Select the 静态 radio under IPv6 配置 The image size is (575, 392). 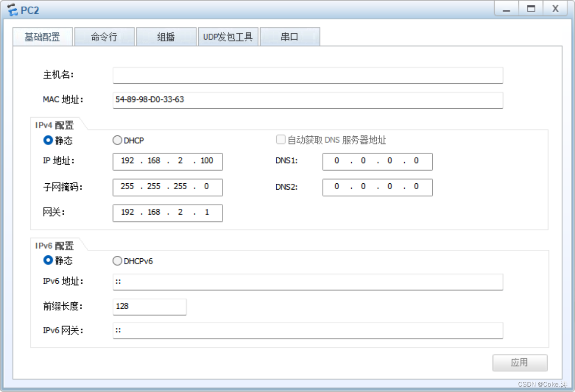(x=48, y=261)
